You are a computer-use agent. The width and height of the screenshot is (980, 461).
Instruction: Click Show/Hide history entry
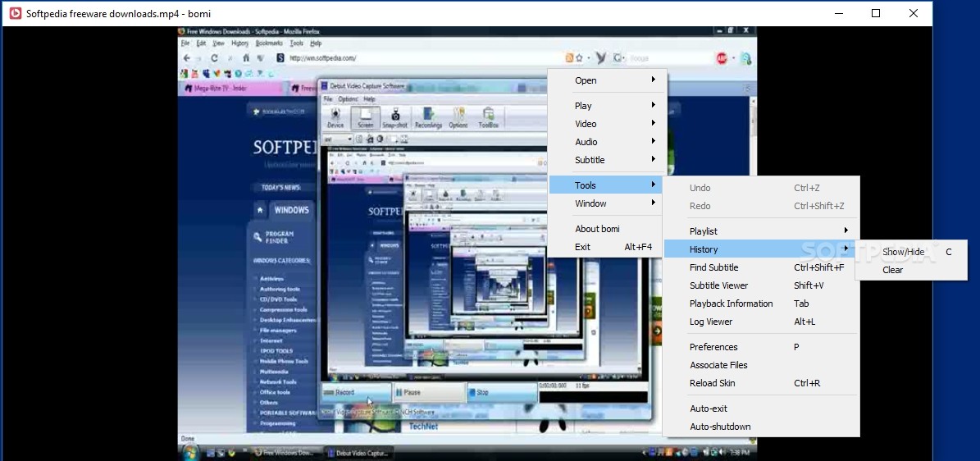[912, 252]
